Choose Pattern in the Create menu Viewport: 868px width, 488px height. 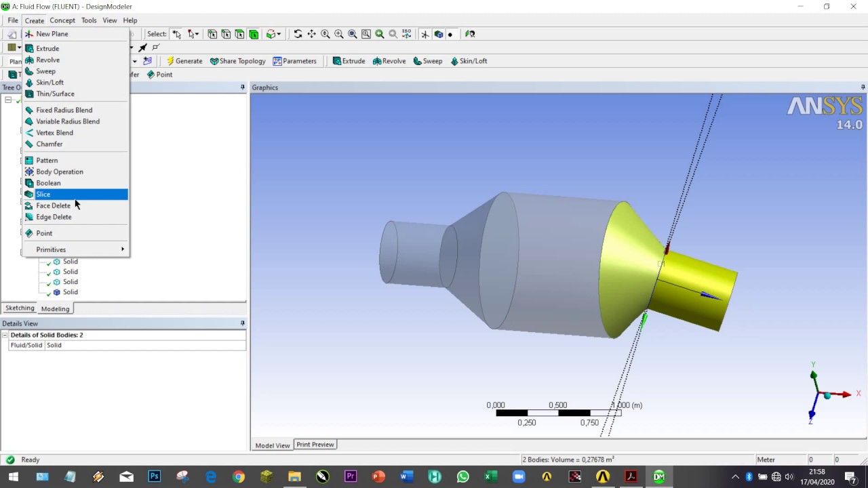coord(76,160)
